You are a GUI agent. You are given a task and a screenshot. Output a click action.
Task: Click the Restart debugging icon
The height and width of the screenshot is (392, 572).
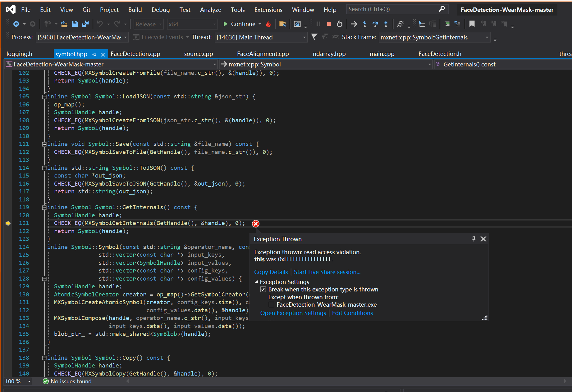(x=340, y=24)
